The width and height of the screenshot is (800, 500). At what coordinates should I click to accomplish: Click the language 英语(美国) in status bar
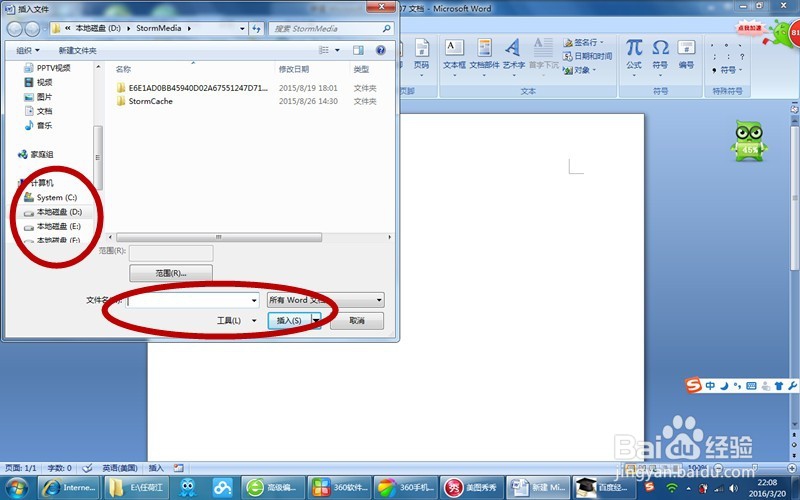[120, 468]
